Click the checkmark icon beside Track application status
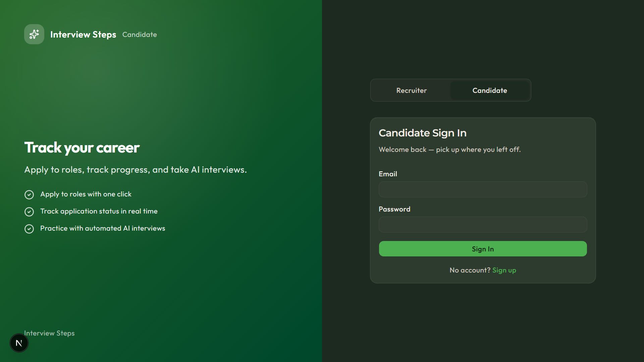 point(29,212)
